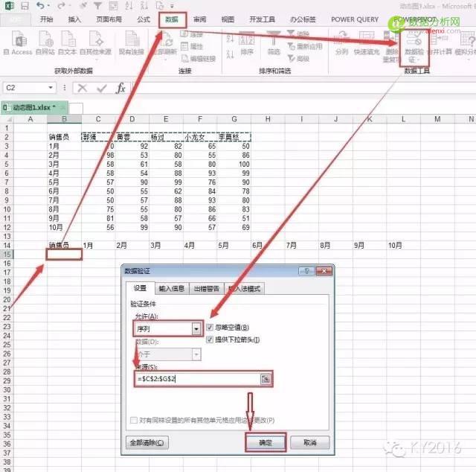Expand the Name Box dropdown showing C2
The image size is (476, 472).
tap(63, 88)
